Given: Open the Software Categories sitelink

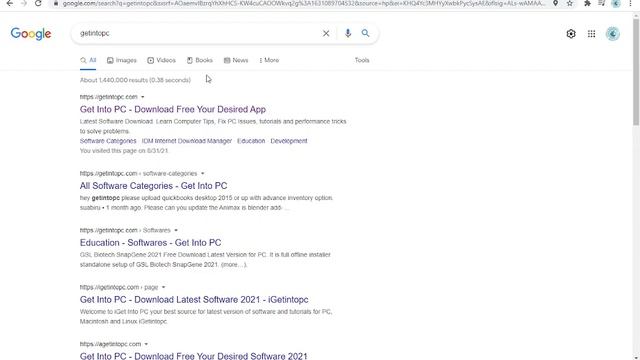Looking at the screenshot, I should click(x=108, y=141).
